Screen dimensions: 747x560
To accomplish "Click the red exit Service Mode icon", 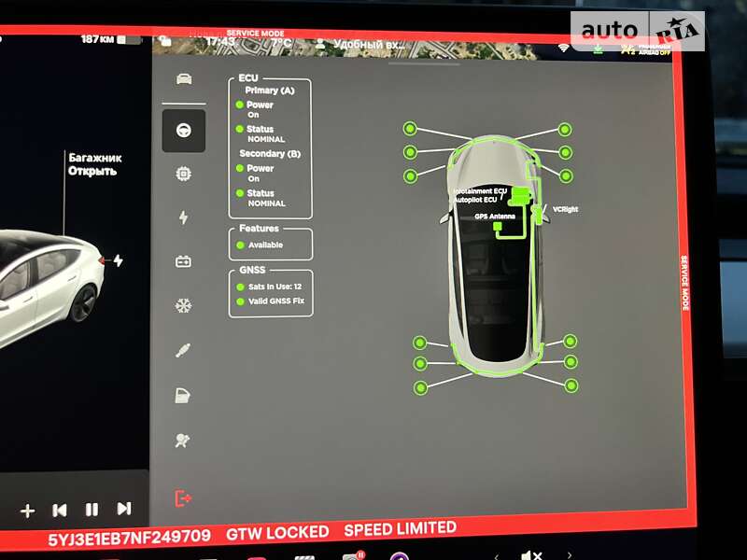I will point(183,498).
